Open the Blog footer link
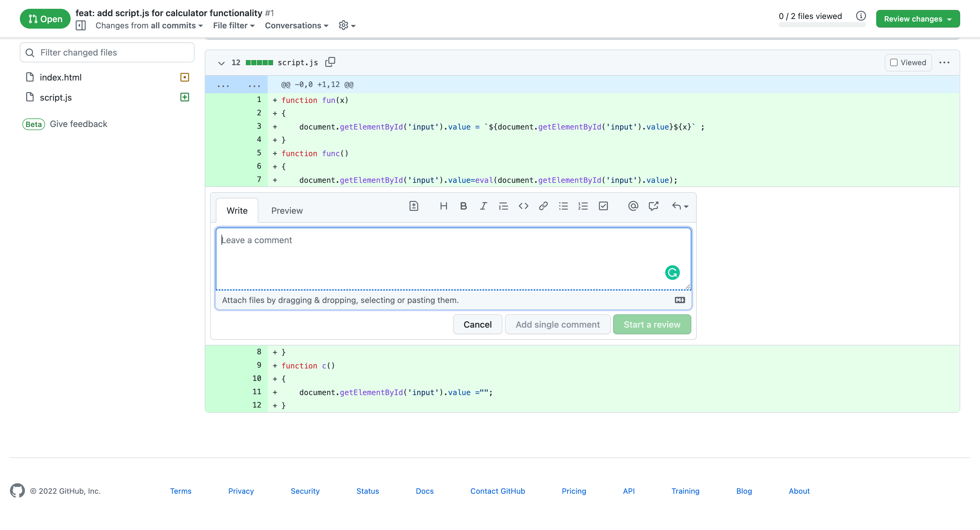The image size is (980, 530). tap(744, 491)
